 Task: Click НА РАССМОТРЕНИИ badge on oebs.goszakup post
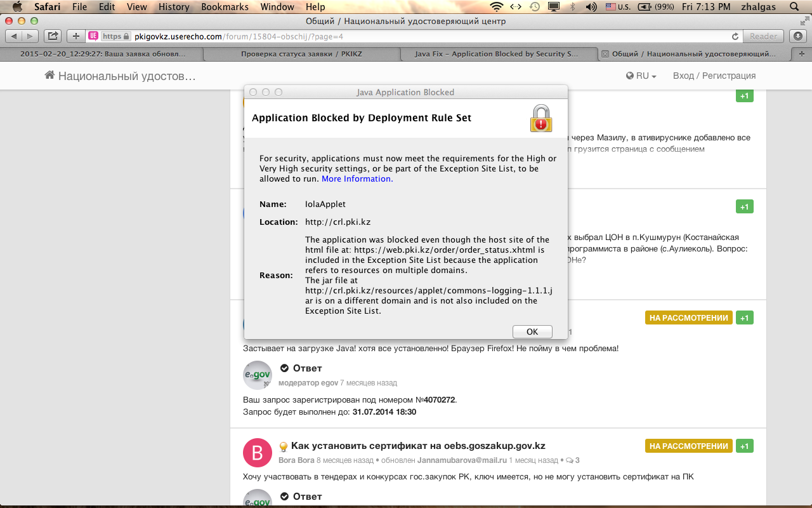[689, 446]
